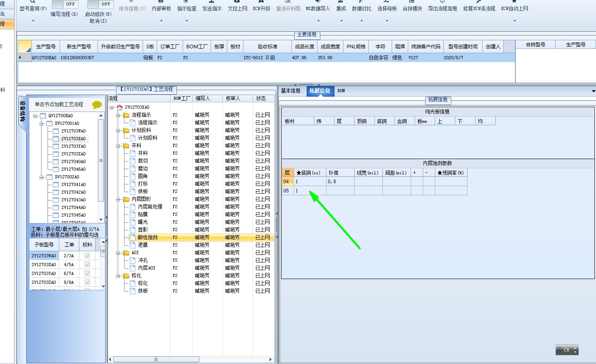Image resolution: width=596 pixels, height=364 pixels.
Task: Click the ★底铜 cell for layer 05
Action: (x=310, y=191)
